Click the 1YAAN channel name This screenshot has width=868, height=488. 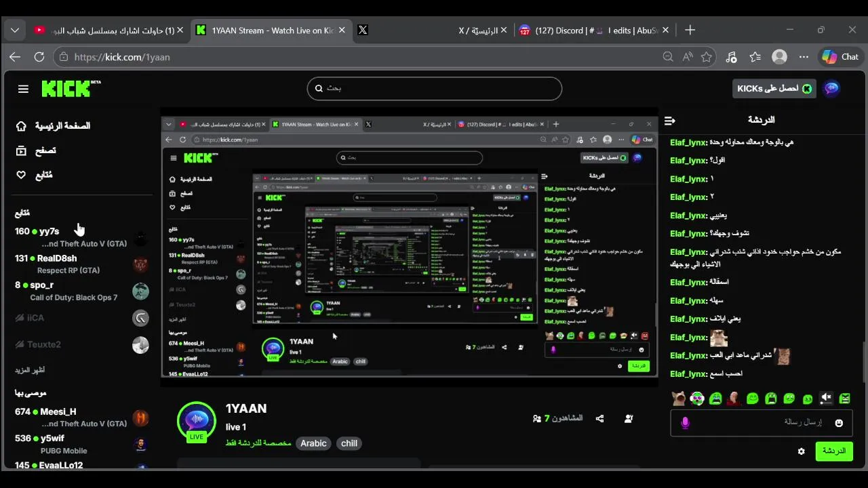click(246, 409)
